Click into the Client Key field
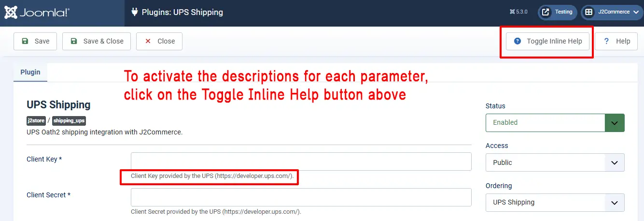The image size is (644, 221). [301, 162]
